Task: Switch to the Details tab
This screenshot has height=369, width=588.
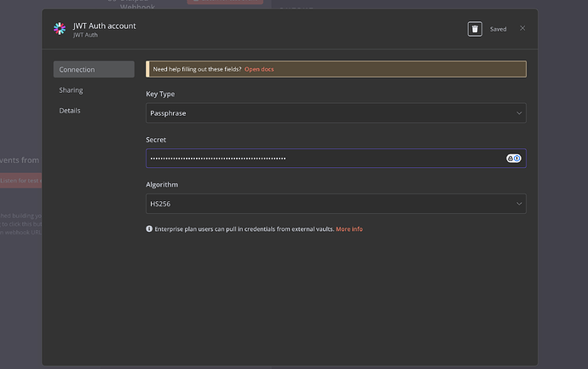Action: pos(70,111)
